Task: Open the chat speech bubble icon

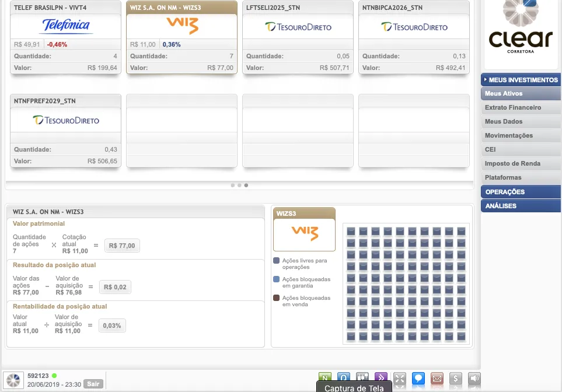Action: click(418, 378)
